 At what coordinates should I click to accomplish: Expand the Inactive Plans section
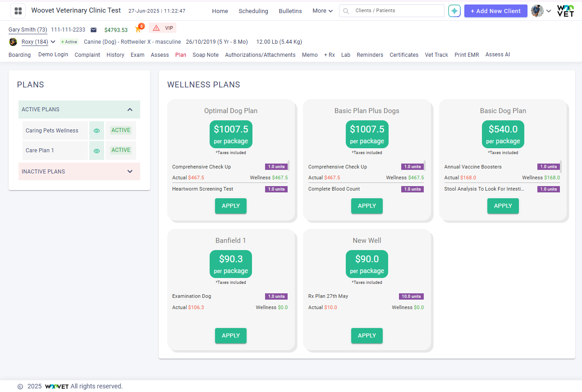tap(130, 172)
